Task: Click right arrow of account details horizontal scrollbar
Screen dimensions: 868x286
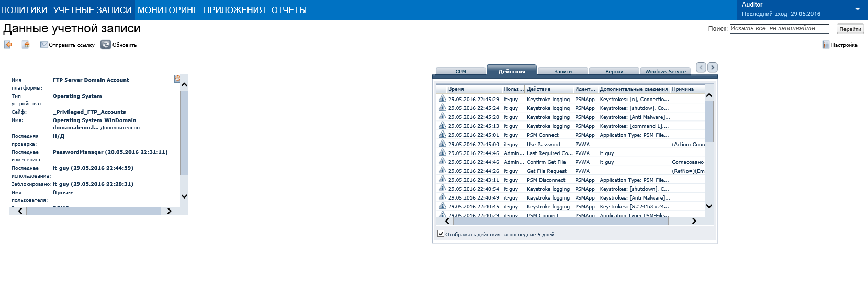Action: coord(169,211)
